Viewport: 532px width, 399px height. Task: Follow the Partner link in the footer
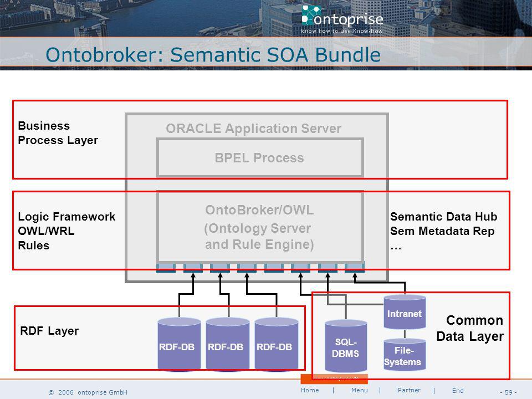[x=409, y=390]
